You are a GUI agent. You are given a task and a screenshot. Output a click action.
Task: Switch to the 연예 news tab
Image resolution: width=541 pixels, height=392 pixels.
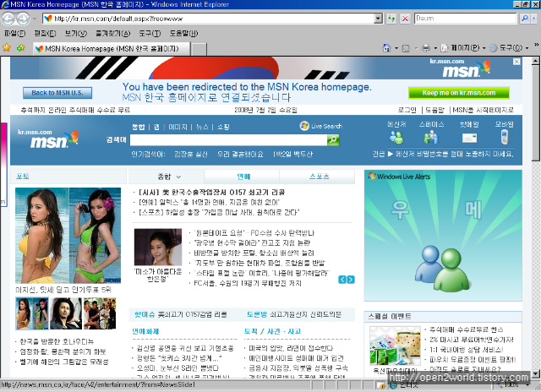click(243, 177)
